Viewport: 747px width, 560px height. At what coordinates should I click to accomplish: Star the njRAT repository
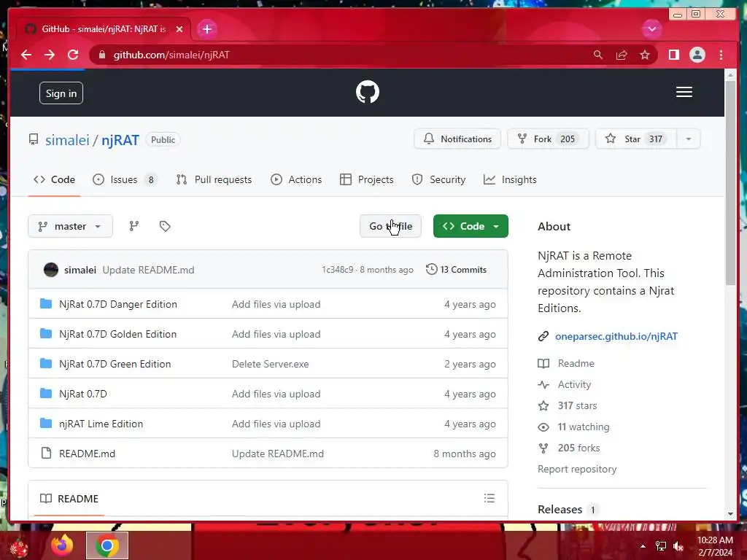(636, 139)
